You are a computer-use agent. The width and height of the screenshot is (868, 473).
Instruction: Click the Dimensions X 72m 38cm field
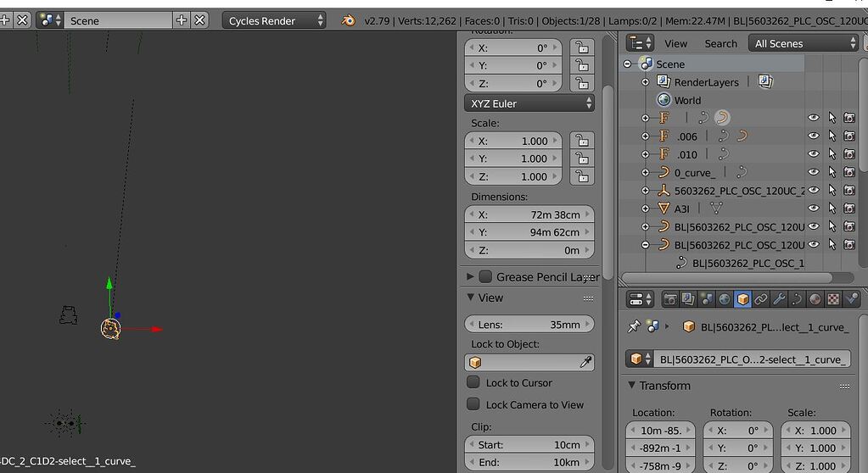(529, 214)
